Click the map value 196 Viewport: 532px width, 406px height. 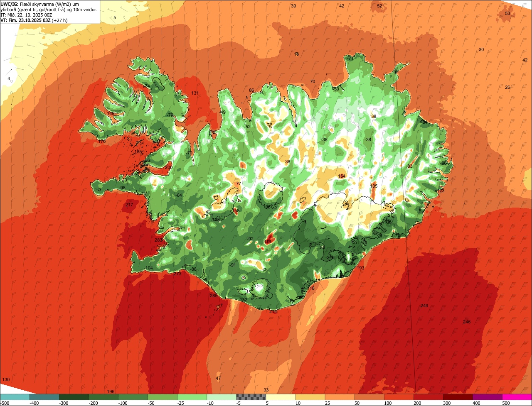(111, 391)
